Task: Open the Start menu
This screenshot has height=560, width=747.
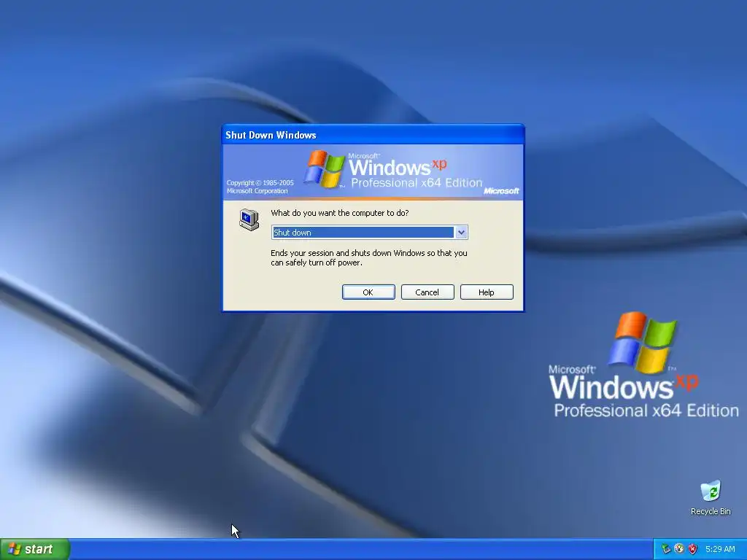Action: pyautogui.click(x=35, y=549)
